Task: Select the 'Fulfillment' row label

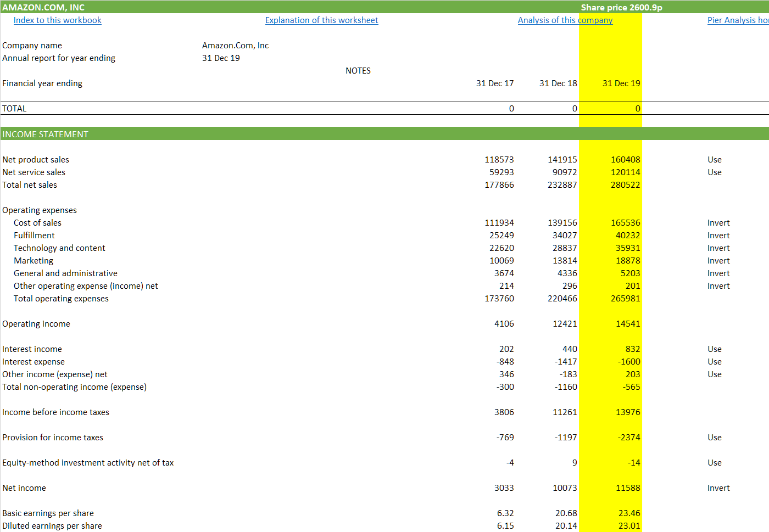Action: (34, 236)
